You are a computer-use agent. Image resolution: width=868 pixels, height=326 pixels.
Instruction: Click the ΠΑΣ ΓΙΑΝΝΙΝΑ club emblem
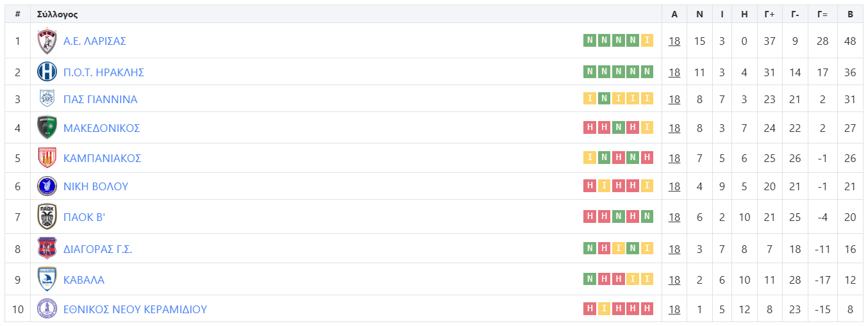coord(47,99)
